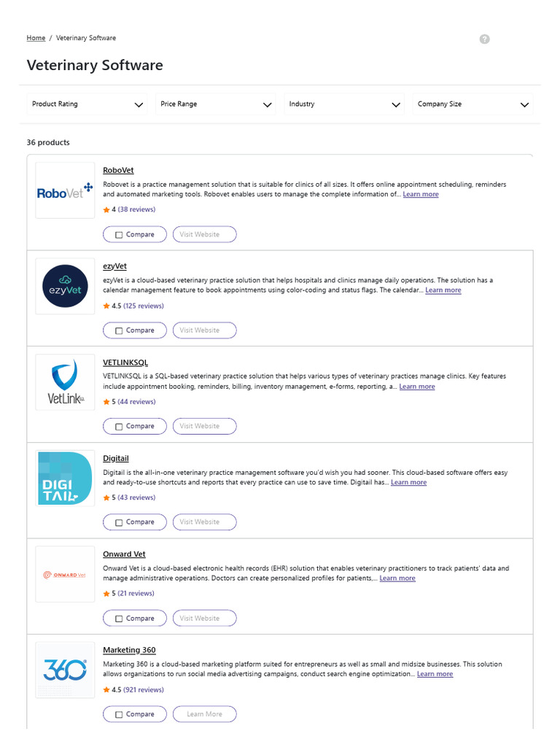Viewport: 560px width, 747px height.
Task: Open the help question mark icon
Action: click(484, 39)
